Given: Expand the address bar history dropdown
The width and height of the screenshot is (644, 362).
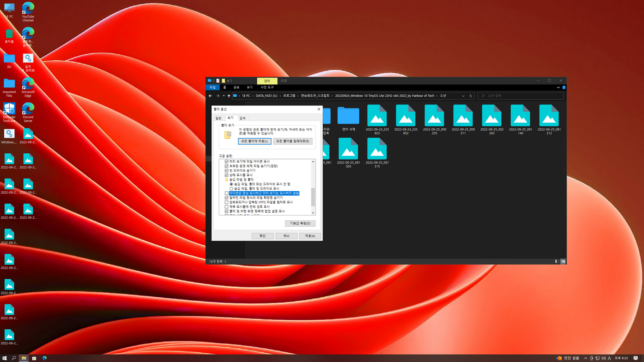Looking at the screenshot, I should (x=463, y=96).
